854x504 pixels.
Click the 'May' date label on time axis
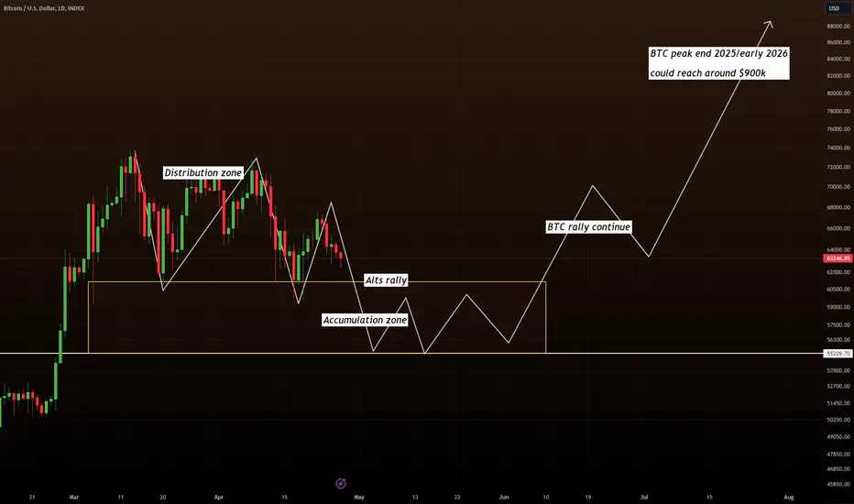tap(359, 497)
